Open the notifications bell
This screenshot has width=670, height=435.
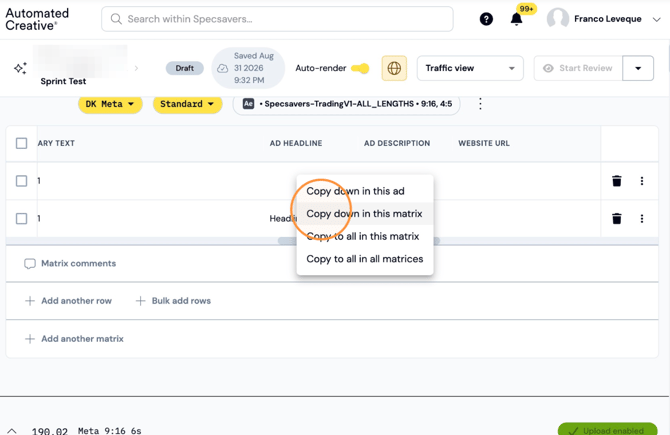(516, 19)
